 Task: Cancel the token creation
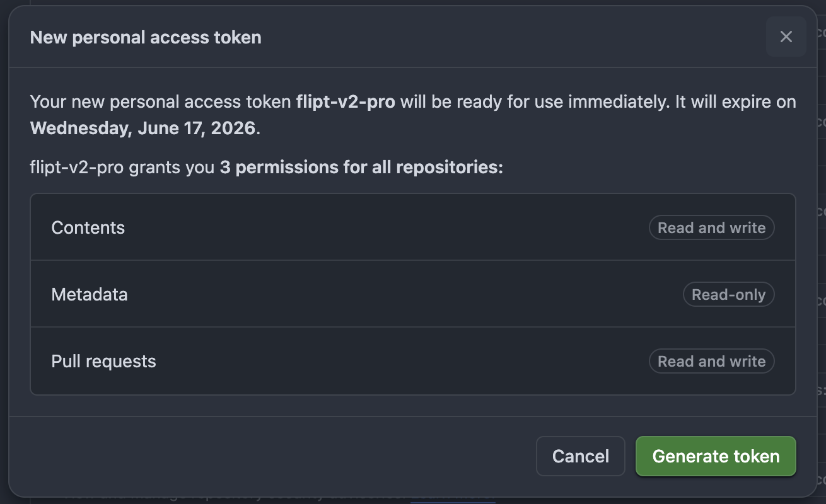coord(580,456)
